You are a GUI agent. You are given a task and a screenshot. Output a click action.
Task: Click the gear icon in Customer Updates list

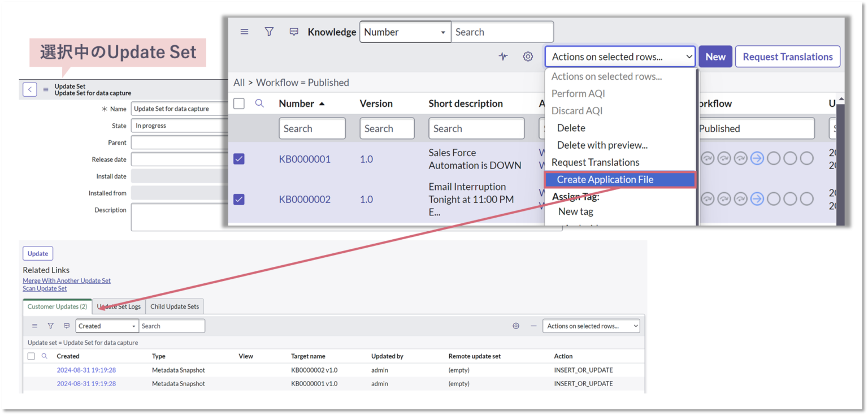[x=515, y=326]
